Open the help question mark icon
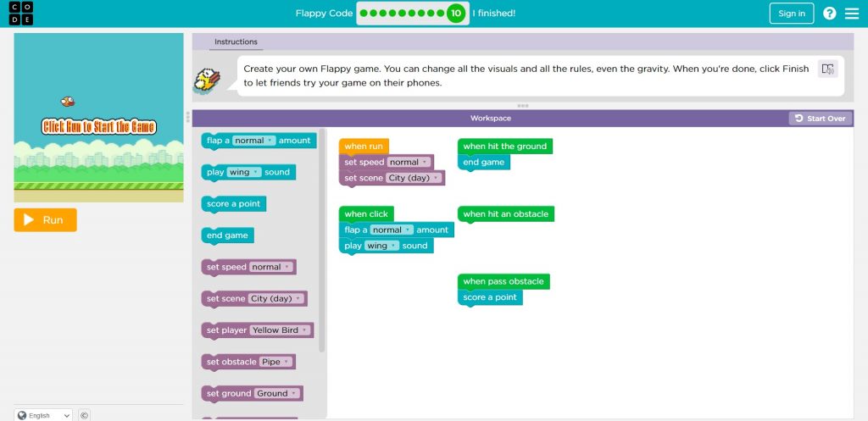The image size is (868, 421). click(829, 14)
